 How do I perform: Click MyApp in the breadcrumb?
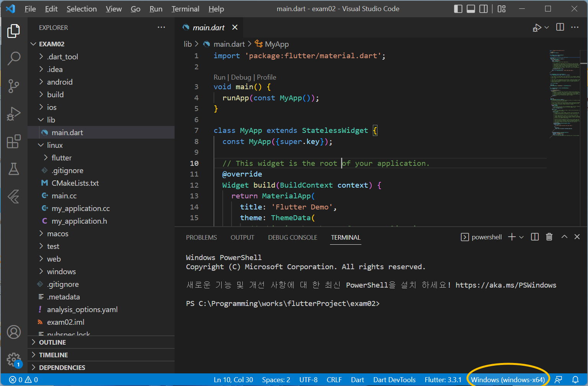tap(272, 44)
